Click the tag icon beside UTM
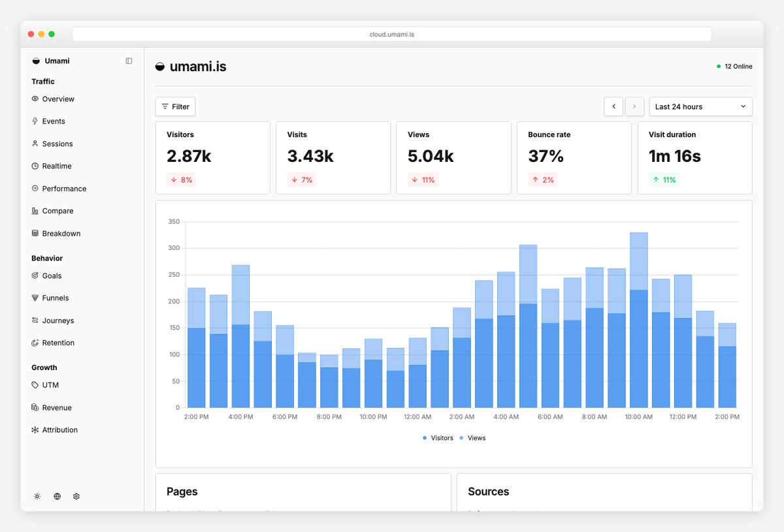784x532 pixels. [x=35, y=385]
